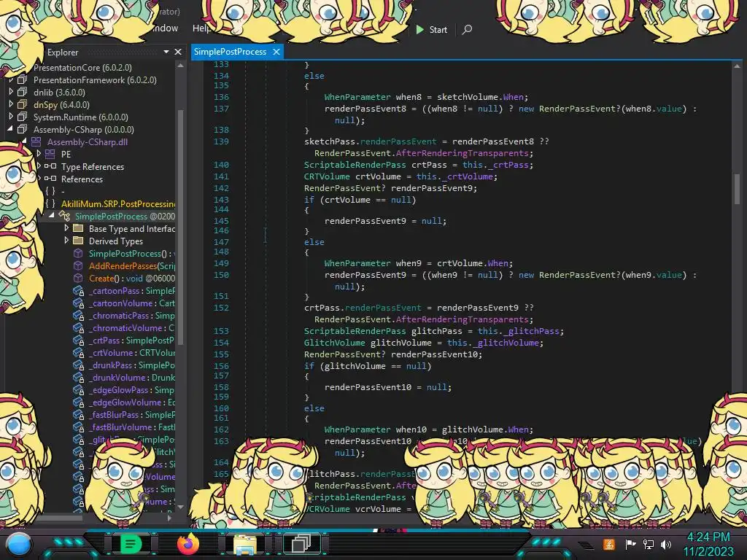Open the network tray icon
This screenshot has height=560, width=747.
(x=648, y=544)
